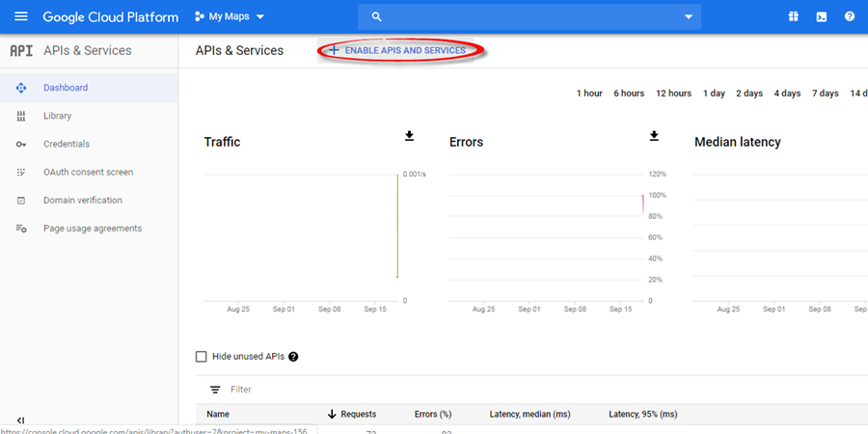Select the 4 days time range

pos(787,94)
